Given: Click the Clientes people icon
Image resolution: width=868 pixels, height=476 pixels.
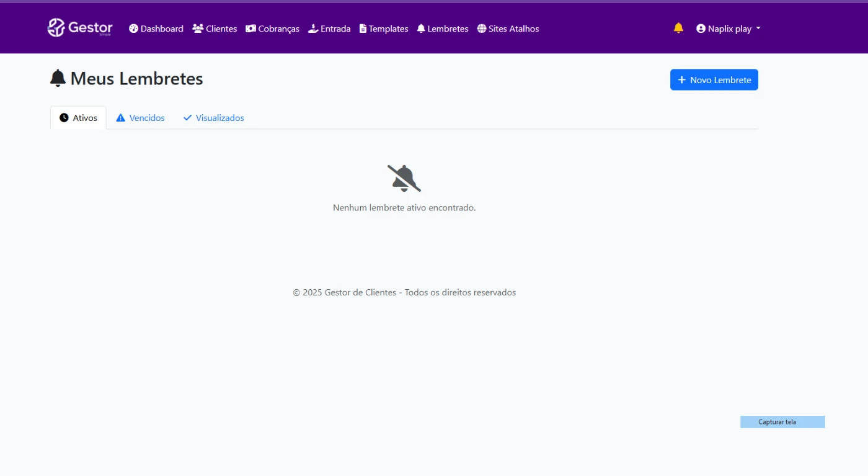Looking at the screenshot, I should click(x=198, y=29).
